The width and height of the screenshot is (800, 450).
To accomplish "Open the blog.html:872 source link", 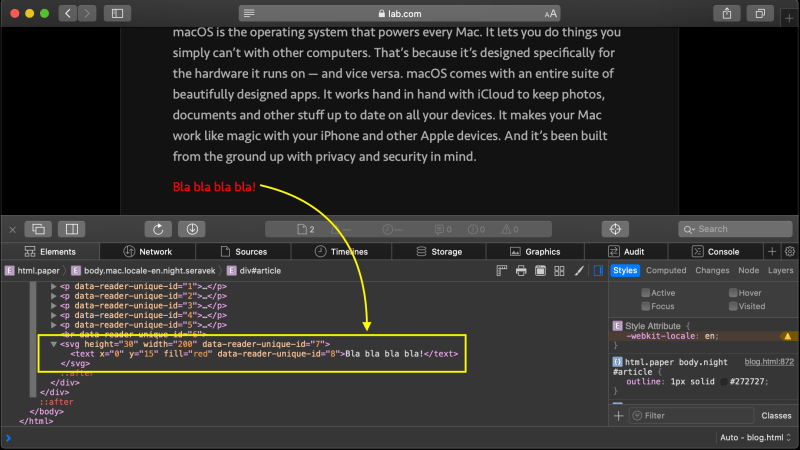I will pyautogui.click(x=769, y=362).
